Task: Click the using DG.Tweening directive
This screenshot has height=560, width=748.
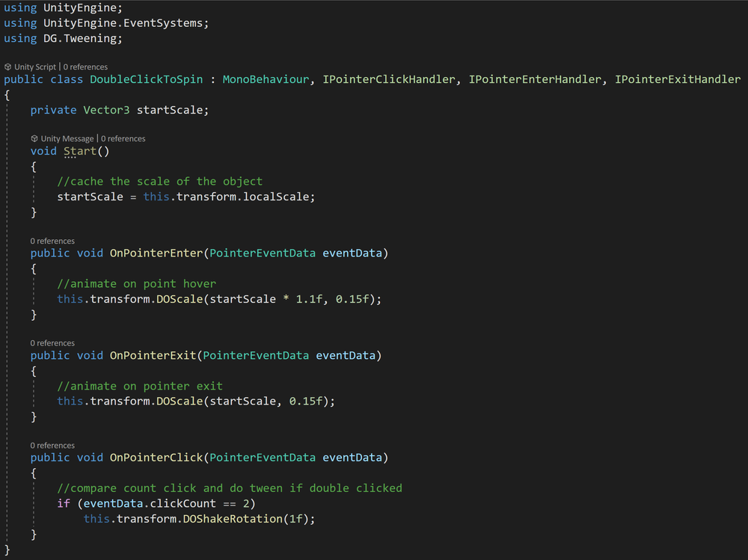Action: tap(64, 38)
